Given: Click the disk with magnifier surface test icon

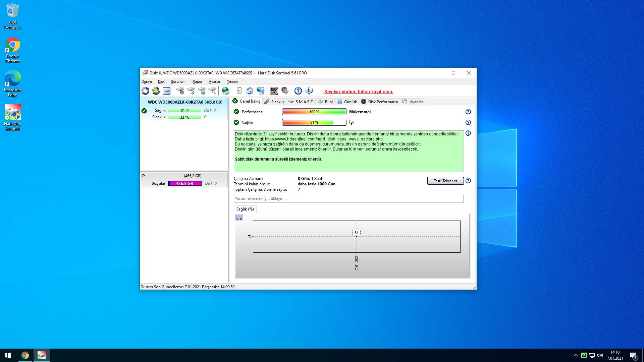Looking at the screenshot, I should point(212,91).
